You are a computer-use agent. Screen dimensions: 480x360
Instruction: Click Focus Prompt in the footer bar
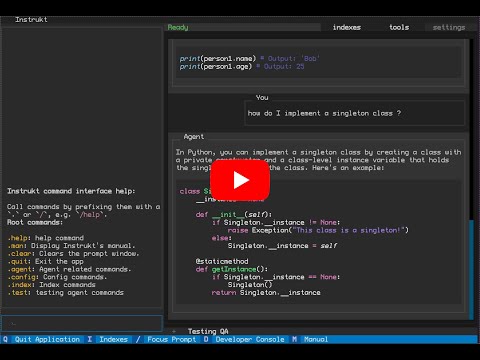(x=172, y=339)
